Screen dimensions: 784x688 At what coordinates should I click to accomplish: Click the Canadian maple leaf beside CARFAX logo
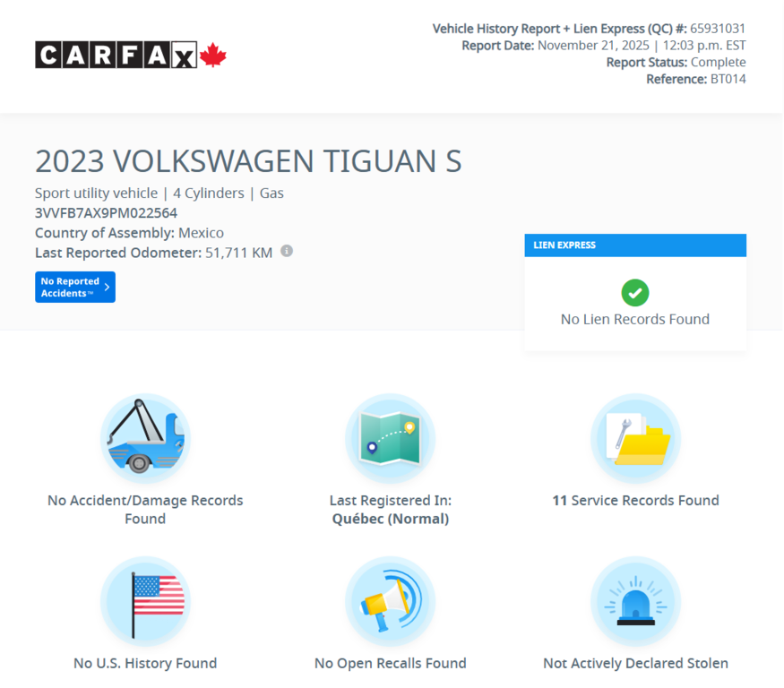212,53
